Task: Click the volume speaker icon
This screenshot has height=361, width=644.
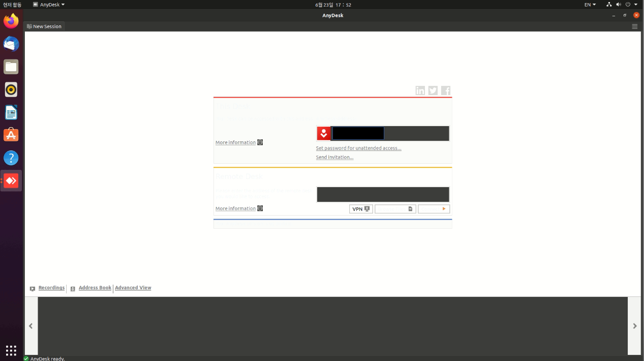Action: [x=619, y=5]
